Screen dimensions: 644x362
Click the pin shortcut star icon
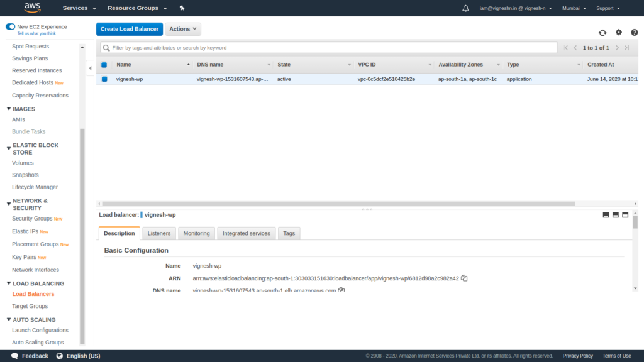182,8
